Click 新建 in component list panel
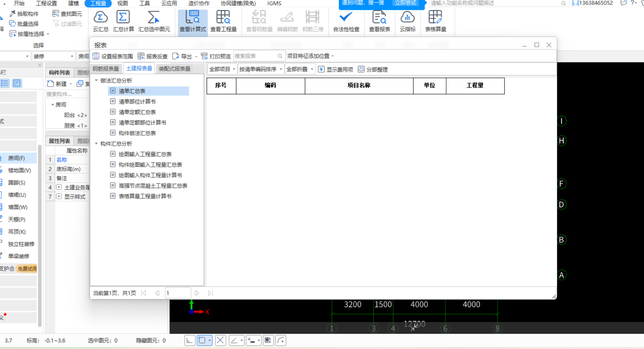The image size is (644, 349). pos(57,83)
